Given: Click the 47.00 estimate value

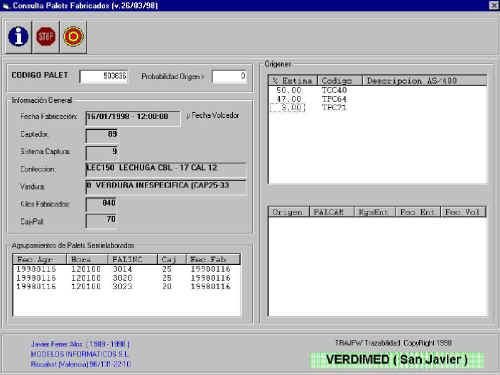Looking at the screenshot, I should coord(289,99).
